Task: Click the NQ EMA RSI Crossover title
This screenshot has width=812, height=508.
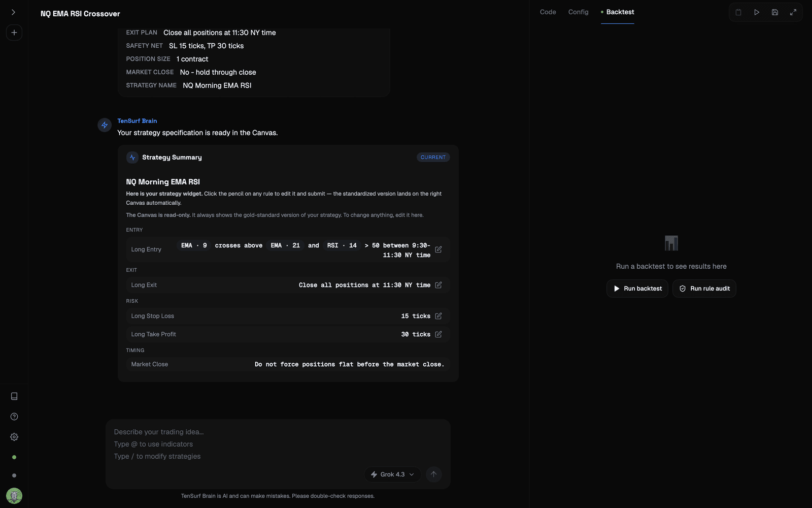Action: tap(80, 14)
